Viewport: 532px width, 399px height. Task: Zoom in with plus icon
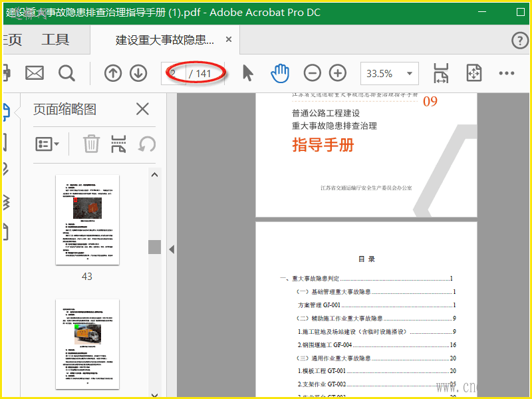point(338,73)
